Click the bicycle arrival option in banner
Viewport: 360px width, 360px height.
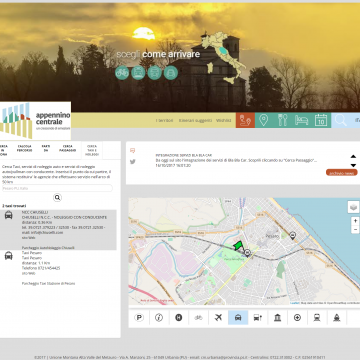(x=122, y=73)
